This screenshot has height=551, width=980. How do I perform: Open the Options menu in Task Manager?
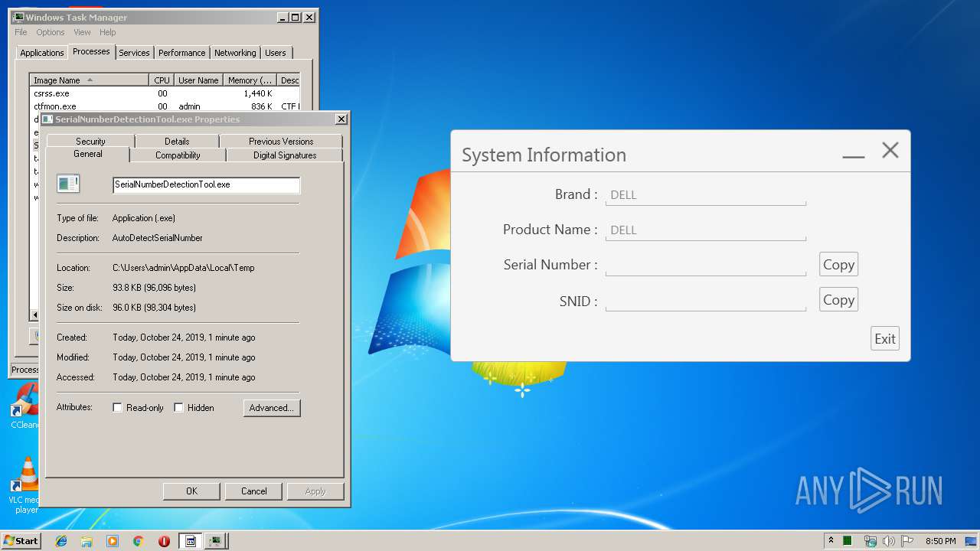[x=51, y=32]
